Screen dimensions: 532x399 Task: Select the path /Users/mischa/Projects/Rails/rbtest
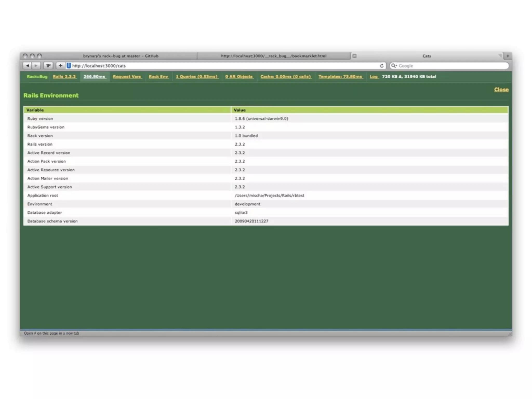pos(269,195)
